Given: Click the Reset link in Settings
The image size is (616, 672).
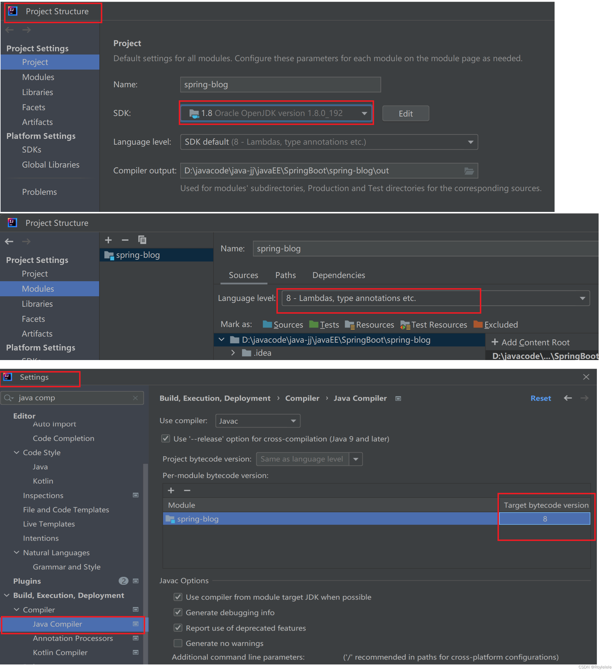Looking at the screenshot, I should (x=541, y=399).
